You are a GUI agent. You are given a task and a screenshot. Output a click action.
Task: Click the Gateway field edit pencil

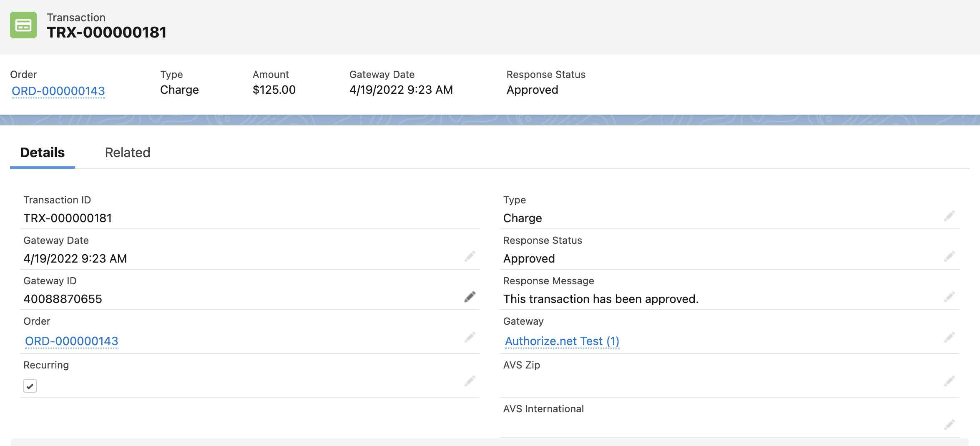tap(950, 337)
